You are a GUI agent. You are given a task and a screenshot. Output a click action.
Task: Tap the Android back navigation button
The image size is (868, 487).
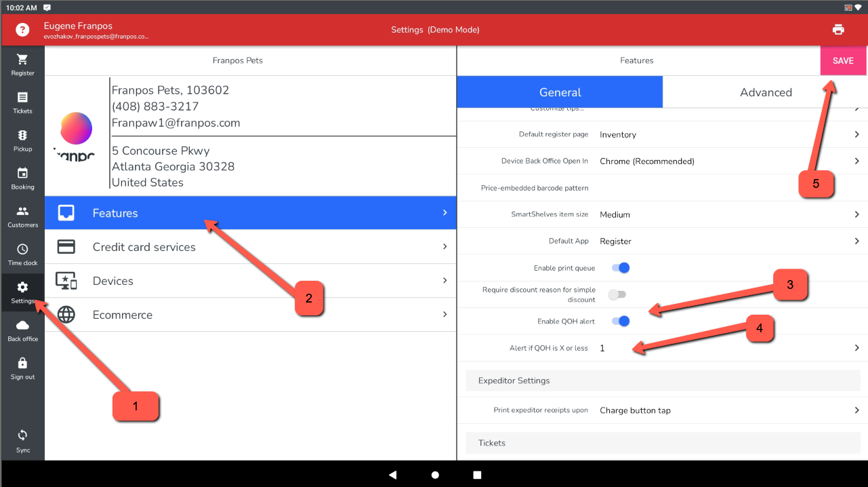392,475
